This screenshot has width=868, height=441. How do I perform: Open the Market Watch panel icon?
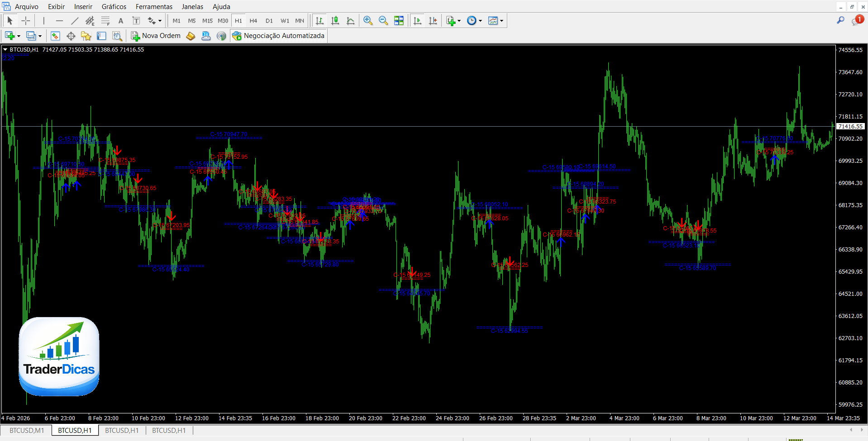(55, 36)
